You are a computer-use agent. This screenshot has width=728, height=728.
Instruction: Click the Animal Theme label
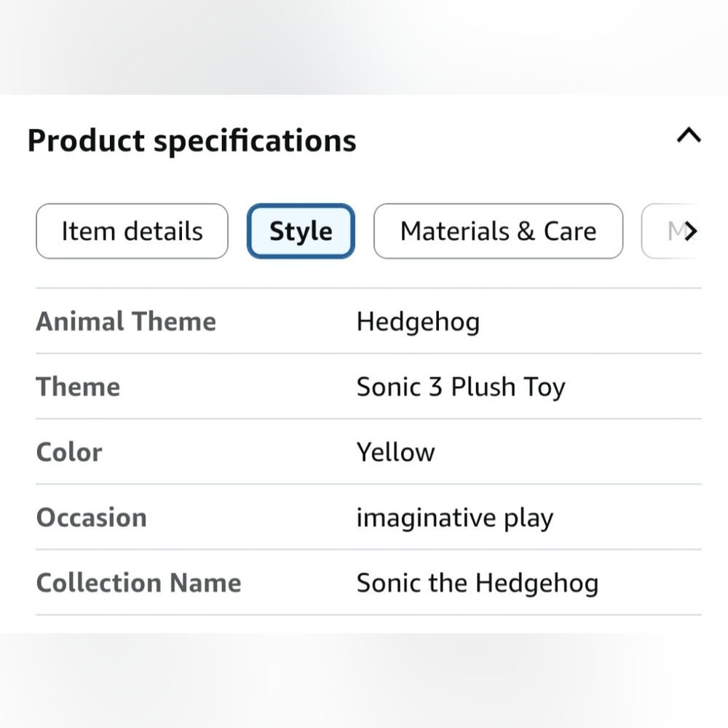click(126, 321)
